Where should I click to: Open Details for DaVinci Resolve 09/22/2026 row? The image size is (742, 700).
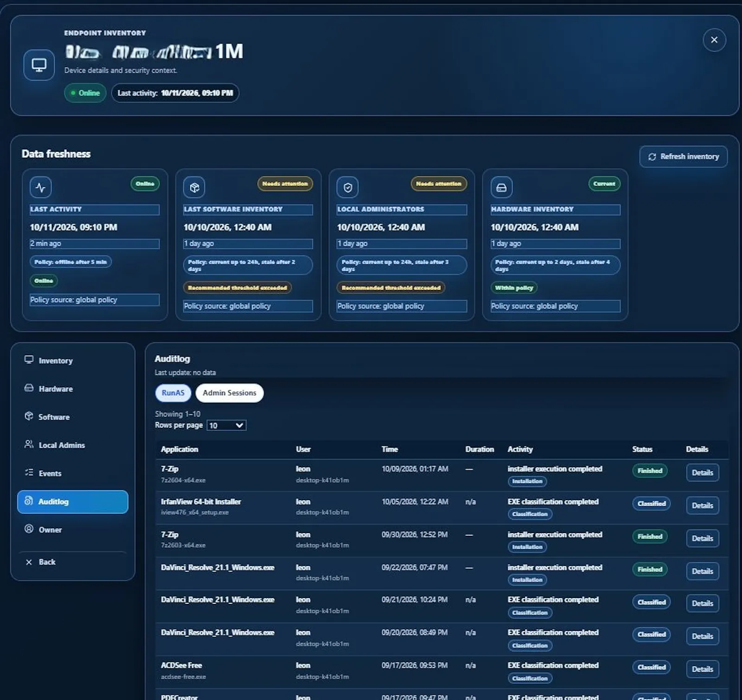coord(703,572)
